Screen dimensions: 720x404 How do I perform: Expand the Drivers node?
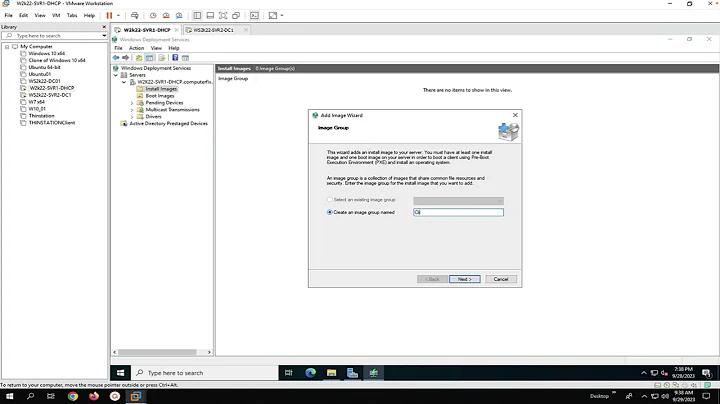click(132, 117)
